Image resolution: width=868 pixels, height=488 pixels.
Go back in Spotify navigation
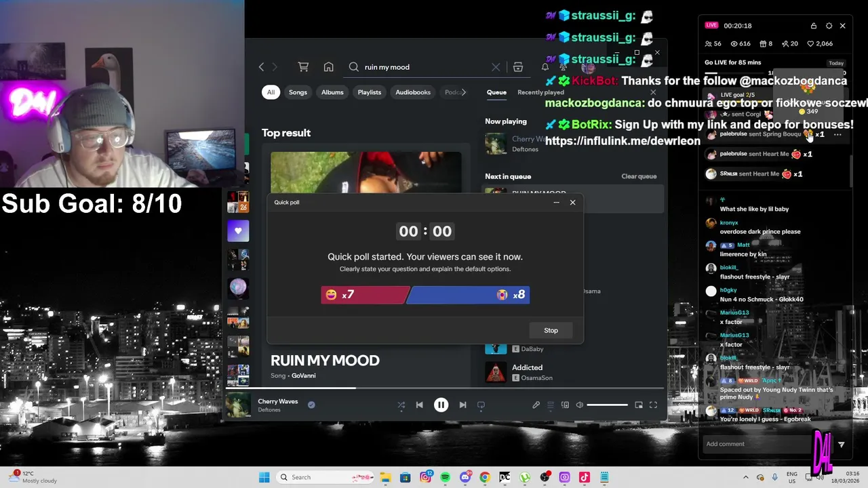click(x=261, y=67)
